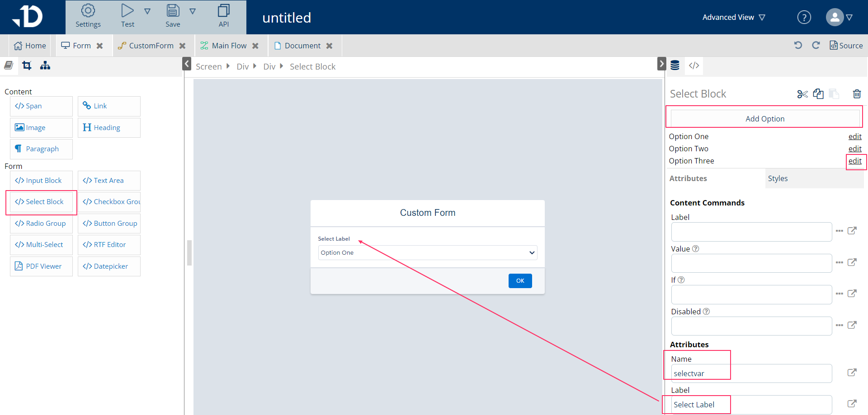
Task: Open the database data panel icon
Action: pyautogui.click(x=675, y=65)
